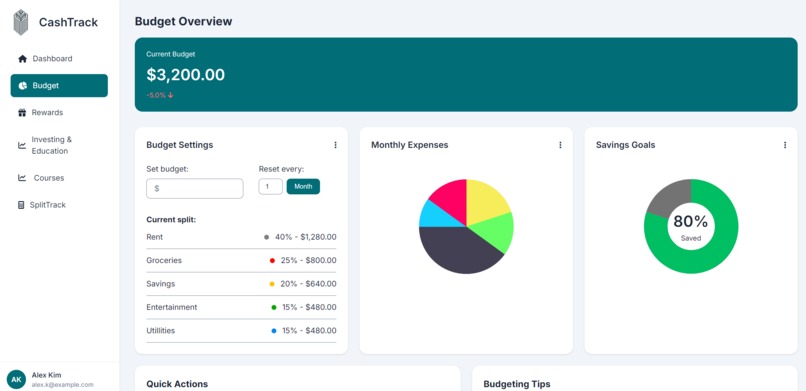Open Savings Goals three-dot menu

coord(785,145)
